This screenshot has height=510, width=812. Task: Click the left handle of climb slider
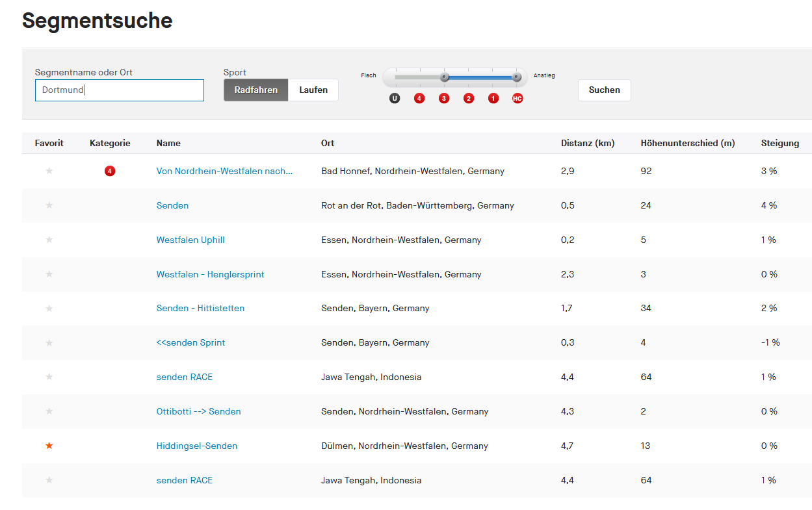445,77
